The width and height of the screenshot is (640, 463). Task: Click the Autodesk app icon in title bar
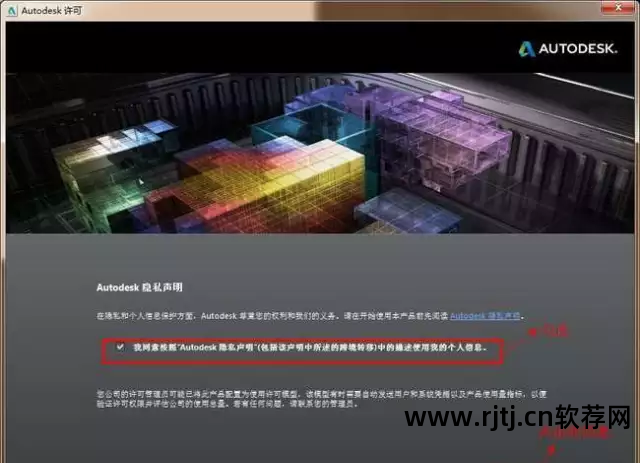click(x=12, y=11)
